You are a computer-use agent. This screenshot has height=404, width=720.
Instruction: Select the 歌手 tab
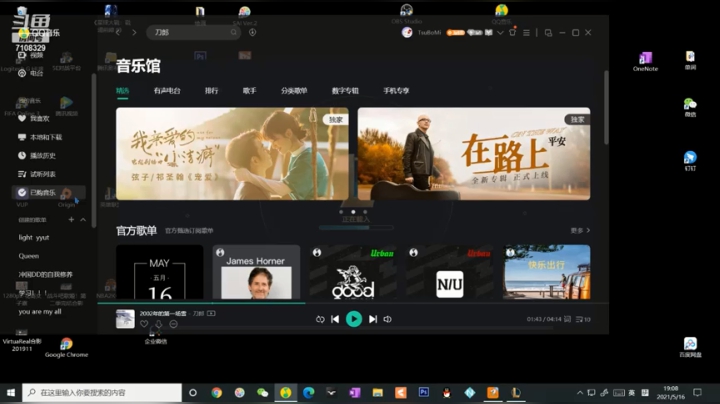pyautogui.click(x=249, y=90)
